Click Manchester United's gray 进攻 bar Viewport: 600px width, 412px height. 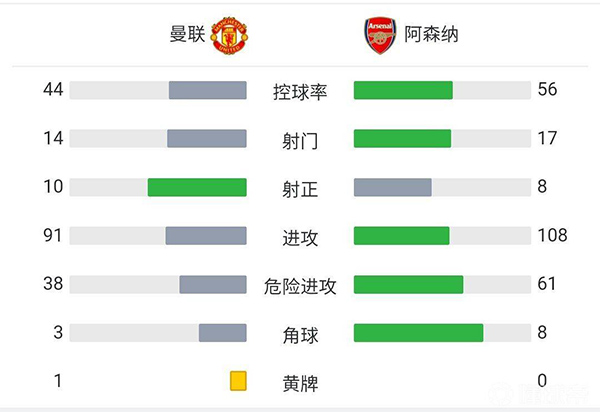click(x=206, y=236)
